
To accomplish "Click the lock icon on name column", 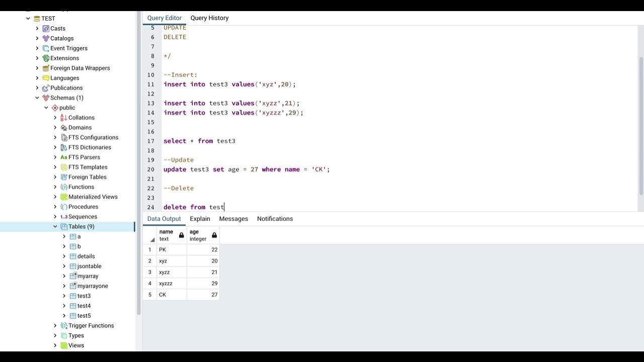I will coord(182,235).
